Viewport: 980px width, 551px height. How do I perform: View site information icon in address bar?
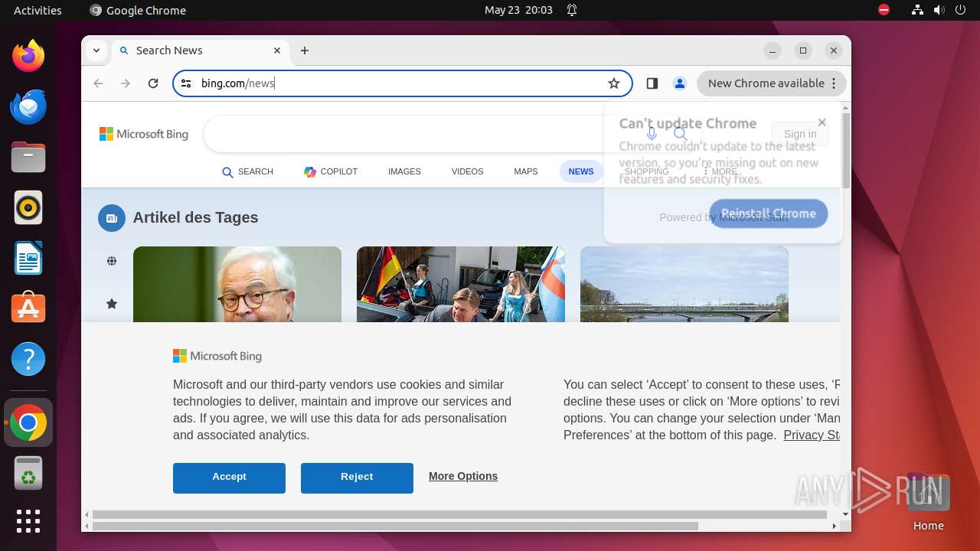pyautogui.click(x=186, y=83)
